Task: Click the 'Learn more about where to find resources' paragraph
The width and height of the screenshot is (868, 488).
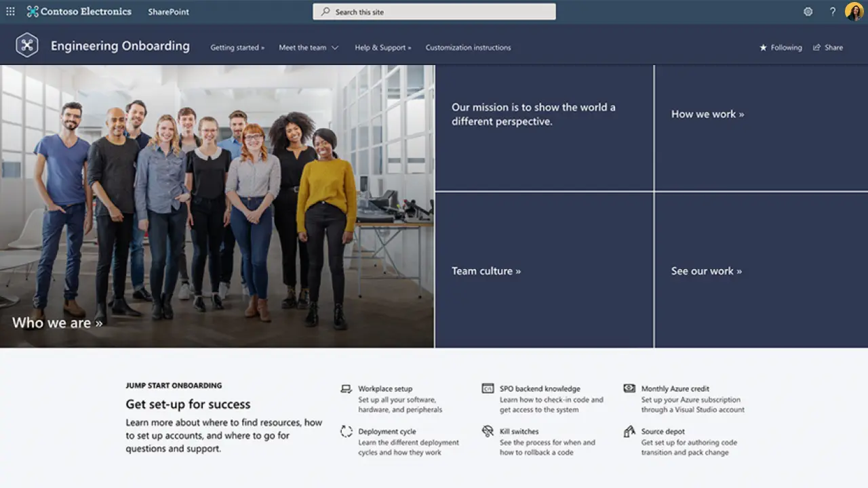Action: click(224, 436)
